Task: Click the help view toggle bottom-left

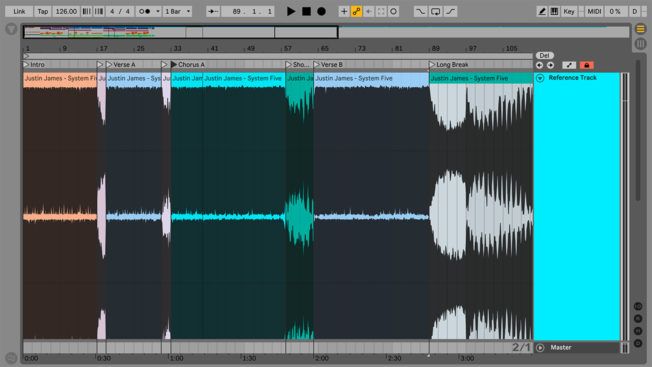Action: click(x=11, y=357)
